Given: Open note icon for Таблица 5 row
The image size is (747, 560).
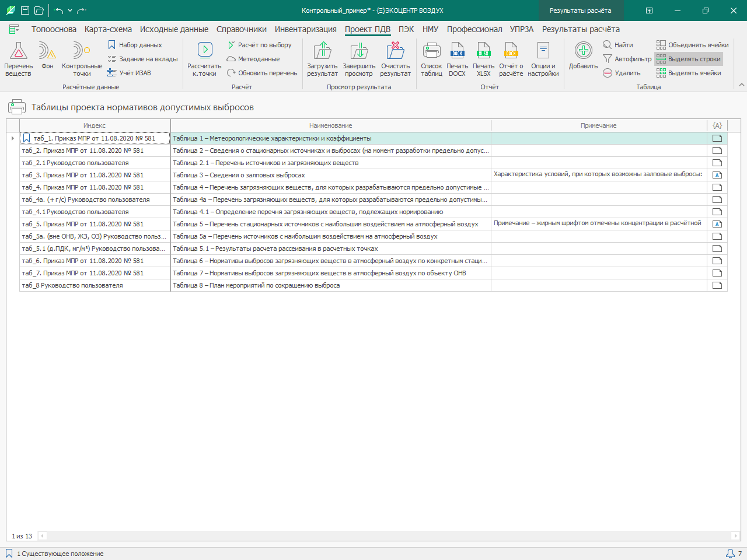Looking at the screenshot, I should point(717,224).
